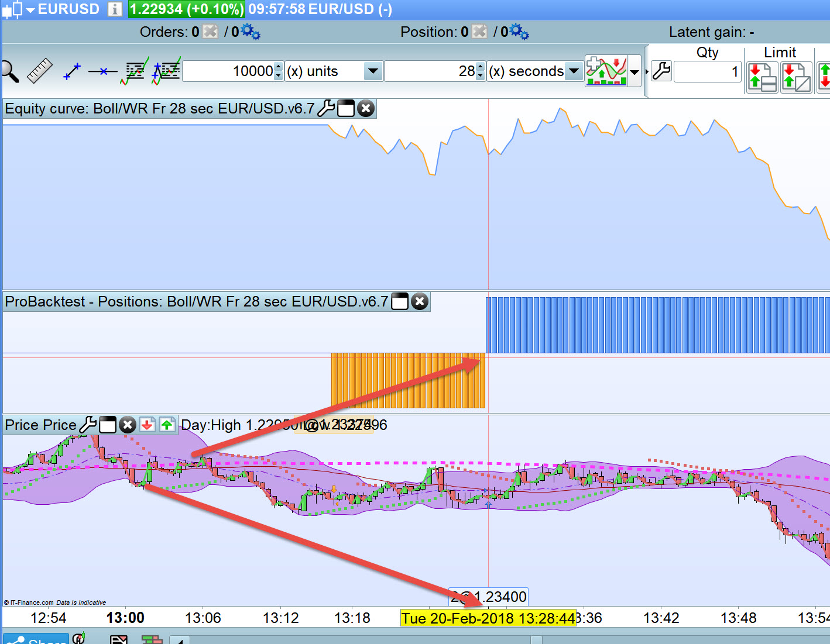The width and height of the screenshot is (830, 644).
Task: Expand the indicators button dropdown arrow
Action: (x=634, y=72)
